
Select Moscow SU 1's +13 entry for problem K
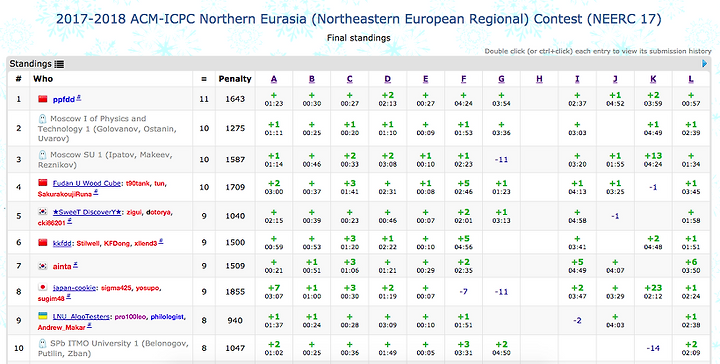point(653,156)
